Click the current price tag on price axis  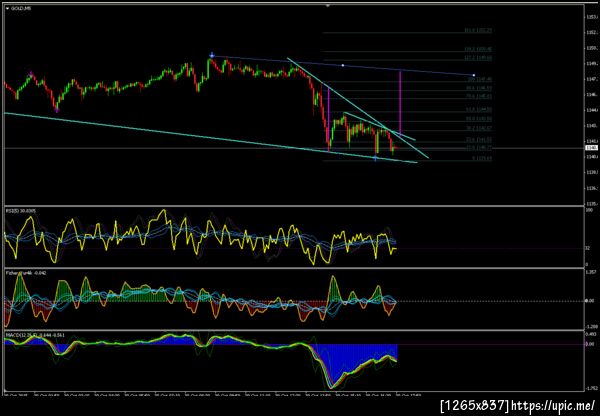[x=590, y=148]
